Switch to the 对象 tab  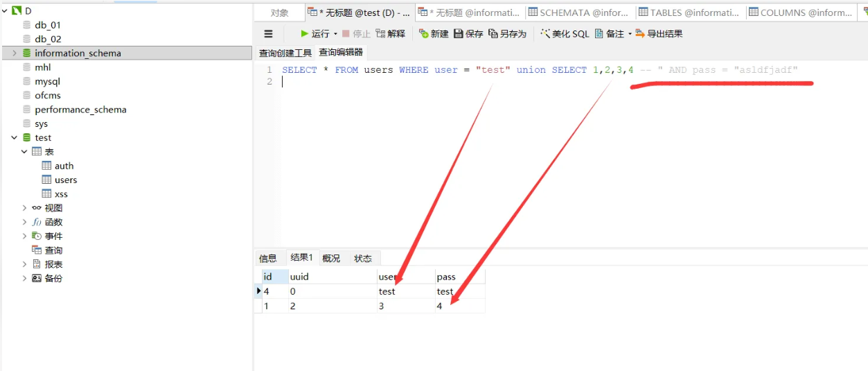[x=279, y=12]
